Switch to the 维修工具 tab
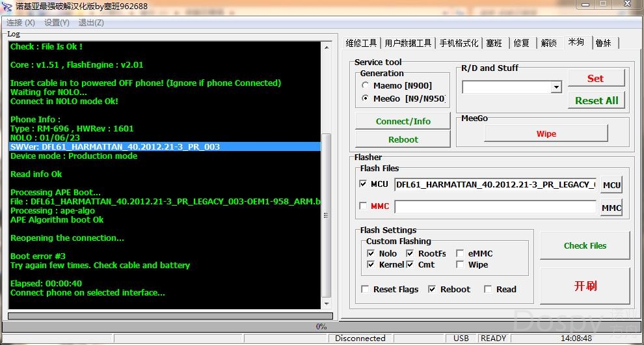Viewport: 644px width, 345px height. (x=361, y=43)
